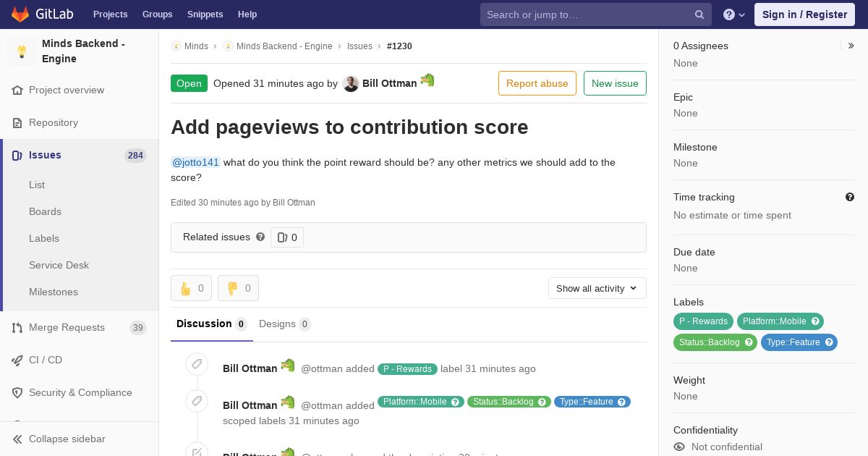Collapse the right sidebar with double arrow
The image size is (868, 456).
851,46
